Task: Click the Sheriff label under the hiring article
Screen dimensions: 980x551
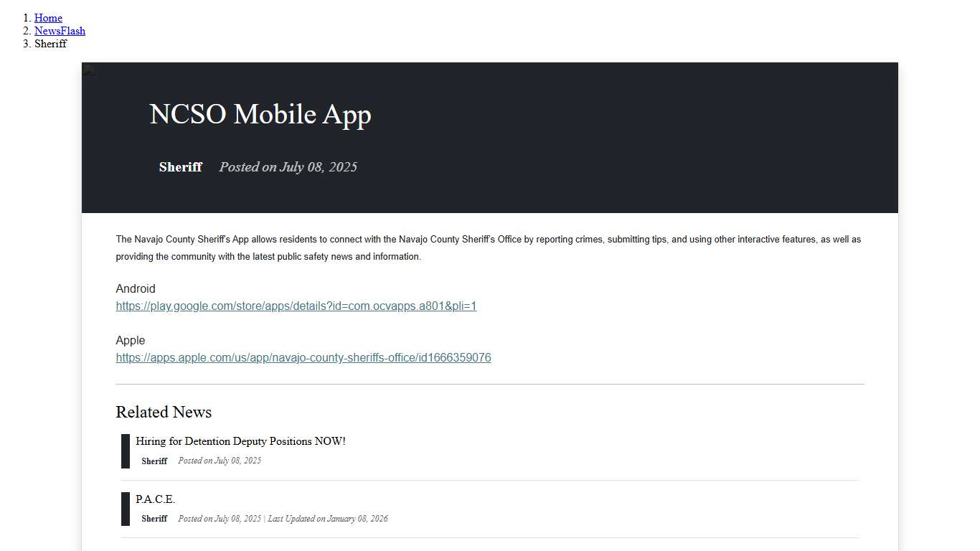Action: click(154, 461)
